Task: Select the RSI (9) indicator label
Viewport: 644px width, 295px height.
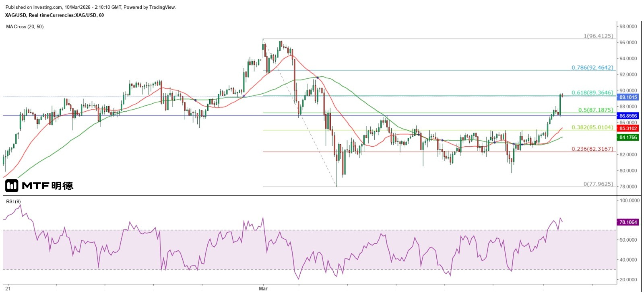Action: (13, 201)
